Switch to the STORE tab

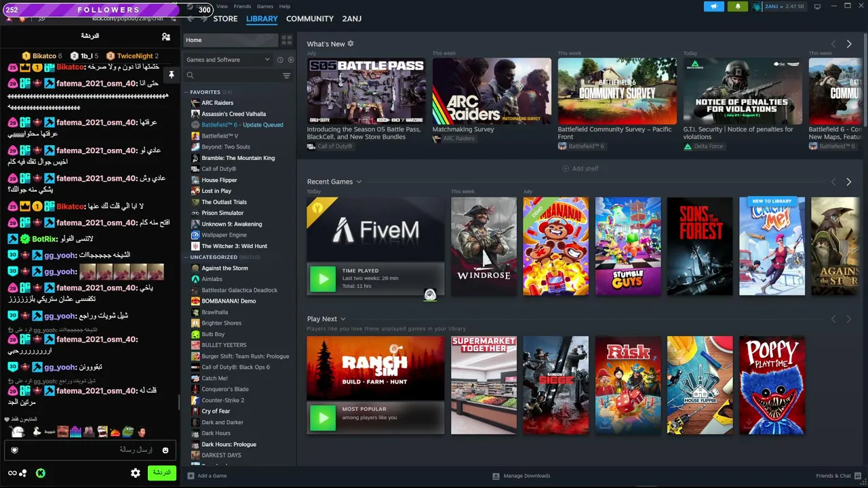(x=225, y=19)
